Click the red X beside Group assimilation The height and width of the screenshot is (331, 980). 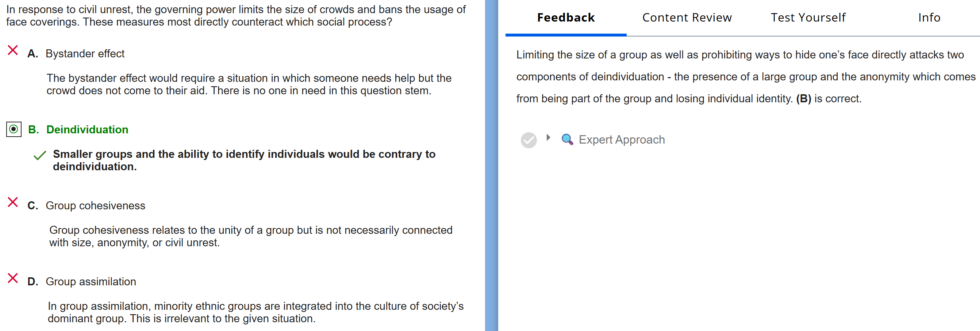point(13,278)
